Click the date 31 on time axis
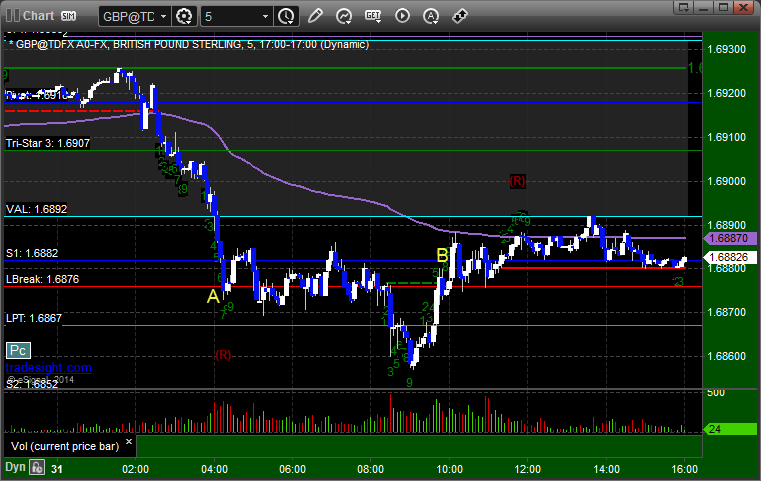Viewport: 761px width, 481px height. 57,469
